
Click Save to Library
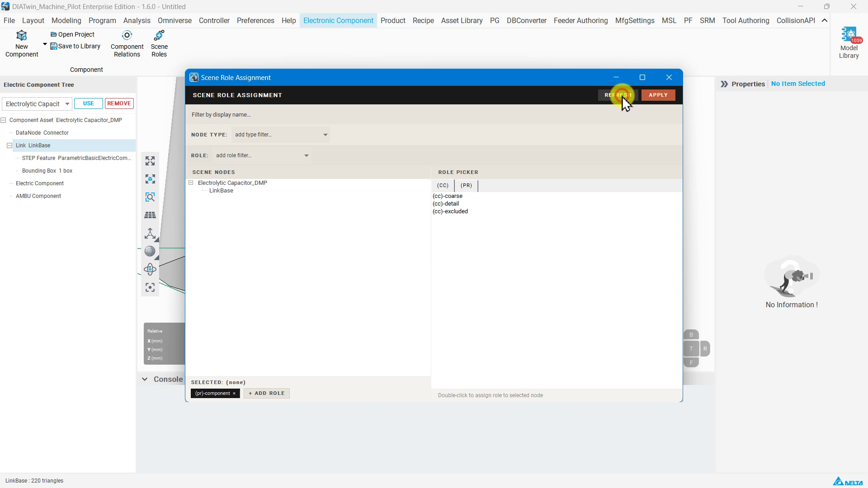(75, 46)
